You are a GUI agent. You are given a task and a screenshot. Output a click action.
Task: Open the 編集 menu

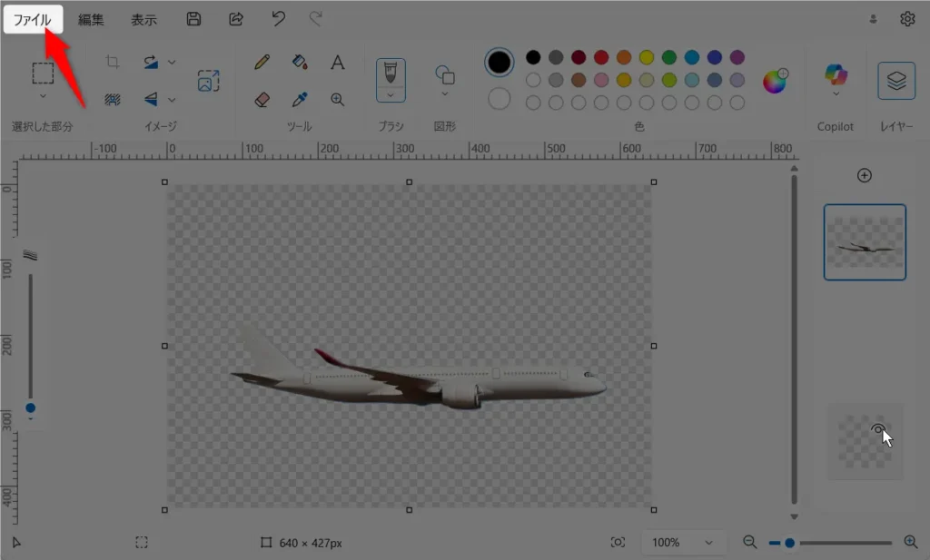[x=91, y=20]
